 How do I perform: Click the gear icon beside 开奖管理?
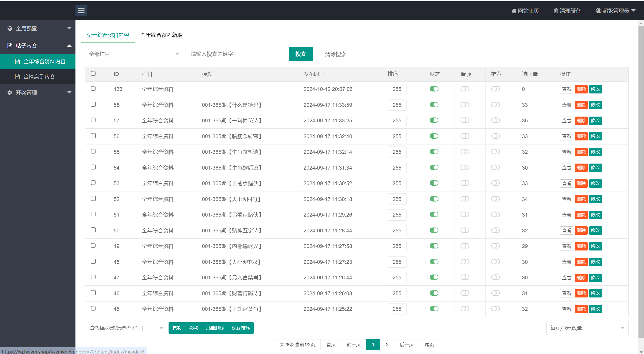click(10, 93)
